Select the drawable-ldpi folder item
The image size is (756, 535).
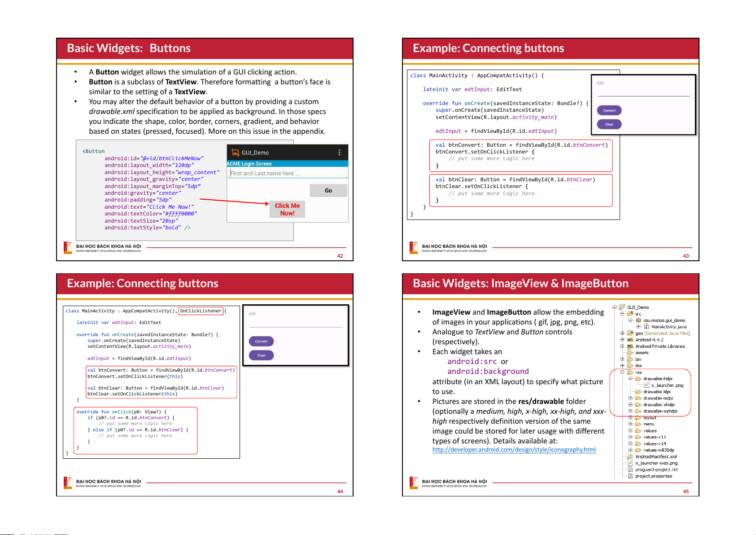tap(657, 392)
